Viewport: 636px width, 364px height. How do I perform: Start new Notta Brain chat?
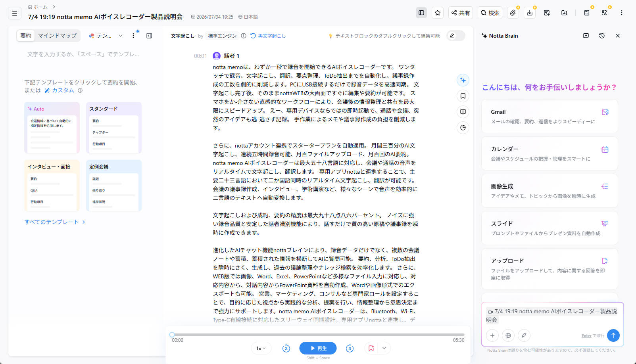pyautogui.click(x=586, y=36)
